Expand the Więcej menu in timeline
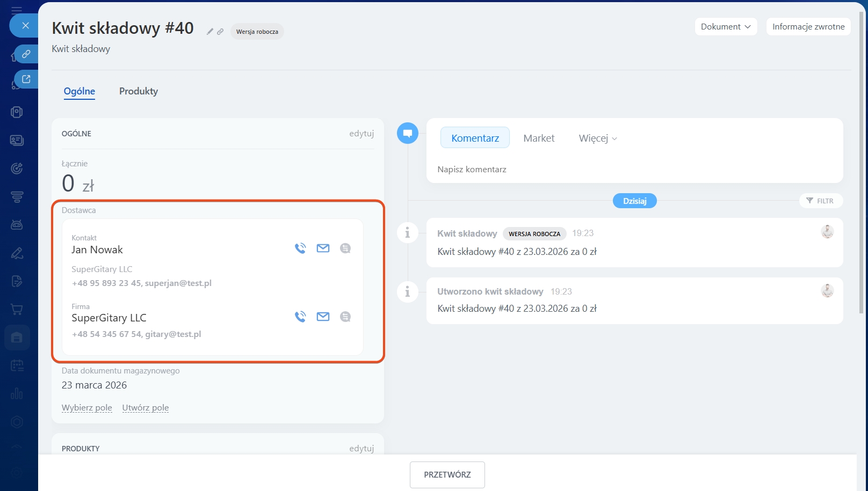The image size is (868, 491). pos(597,138)
